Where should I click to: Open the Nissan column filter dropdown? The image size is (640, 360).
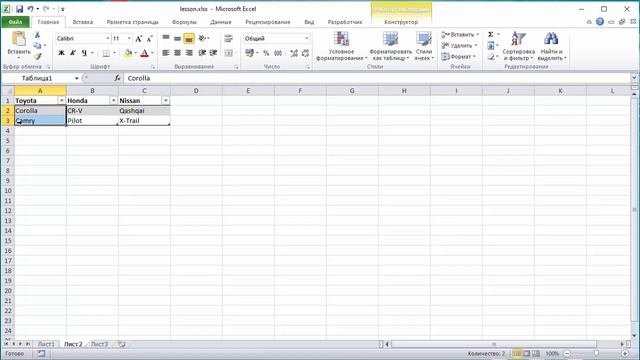click(165, 100)
